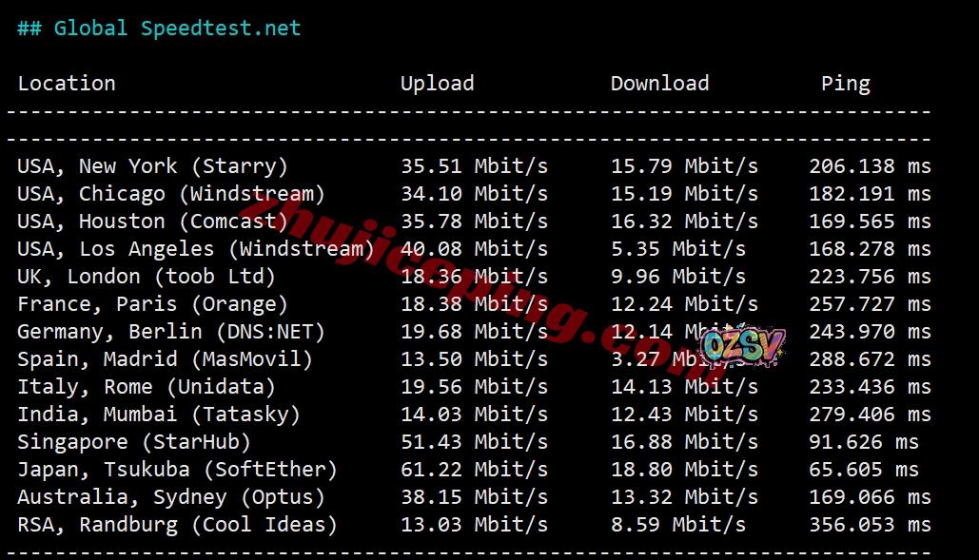Click UK, London (toob Ltd) location
The width and height of the screenshot is (979, 560).
coord(147,277)
